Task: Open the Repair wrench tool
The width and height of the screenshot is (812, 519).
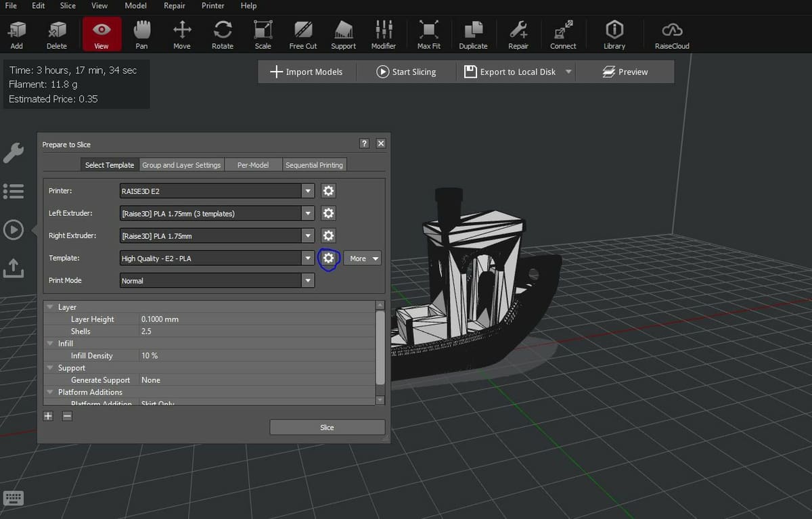Action: point(518,35)
